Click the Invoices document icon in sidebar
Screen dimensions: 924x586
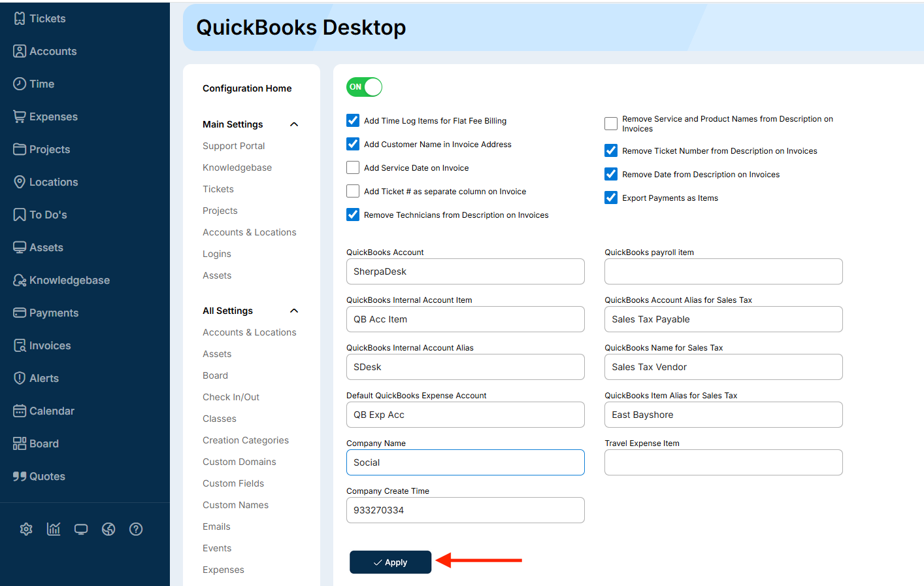tap(20, 345)
